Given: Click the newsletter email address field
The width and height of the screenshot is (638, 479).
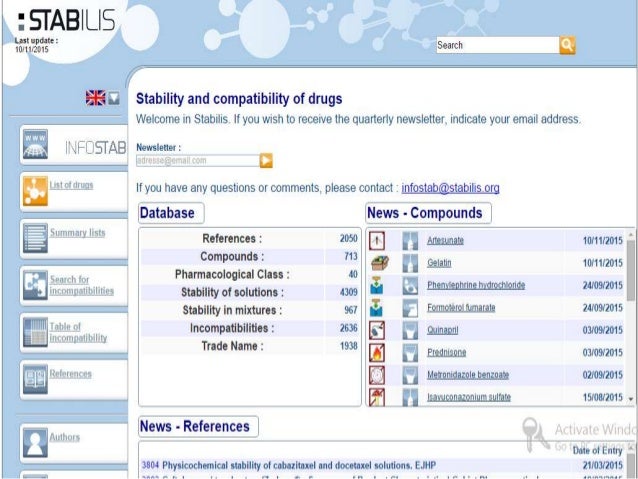Looking at the screenshot, I should click(x=198, y=160).
